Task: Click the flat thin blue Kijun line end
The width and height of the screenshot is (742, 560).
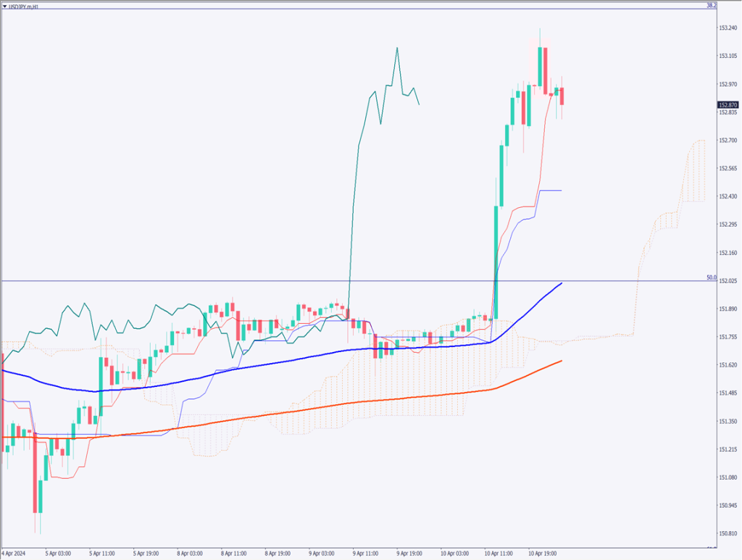Action: tap(560, 191)
